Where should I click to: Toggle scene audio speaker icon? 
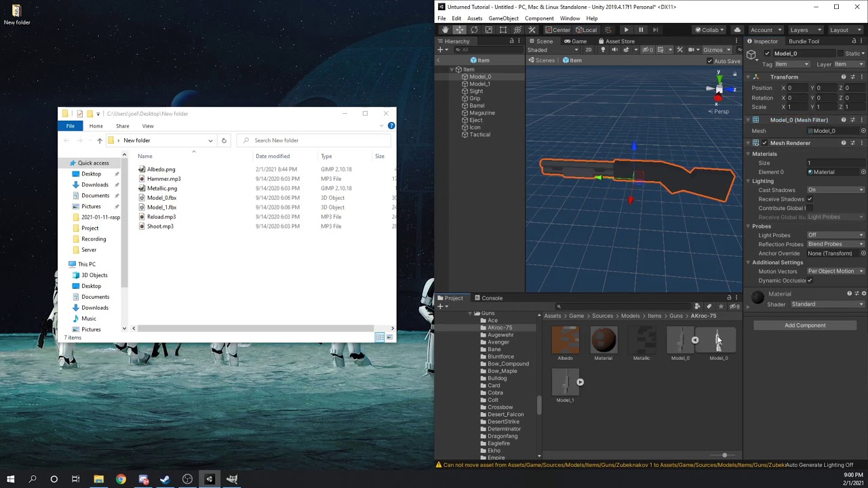click(x=614, y=50)
